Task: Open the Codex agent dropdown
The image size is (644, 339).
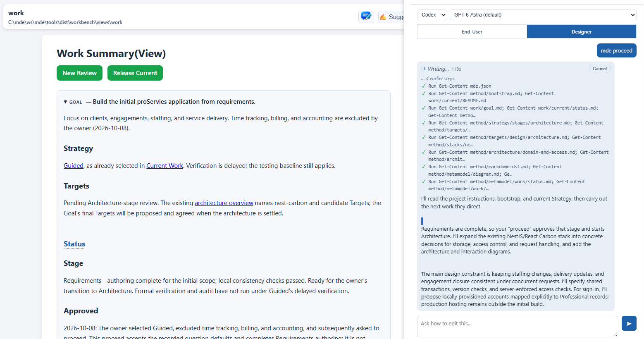Action: coord(432,15)
